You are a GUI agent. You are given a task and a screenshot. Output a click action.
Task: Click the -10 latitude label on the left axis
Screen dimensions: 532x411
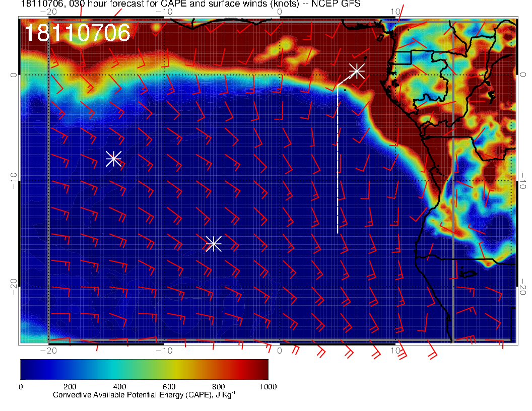13,181
